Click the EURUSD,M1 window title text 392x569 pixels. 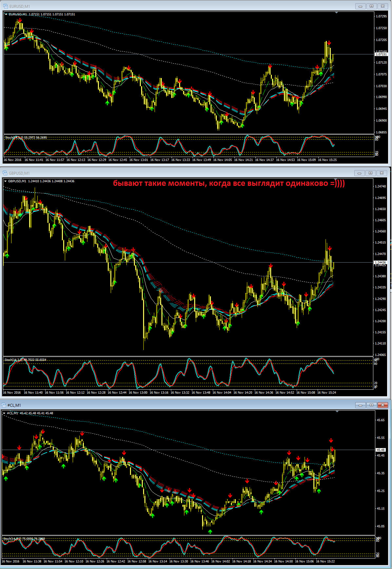[20, 6]
